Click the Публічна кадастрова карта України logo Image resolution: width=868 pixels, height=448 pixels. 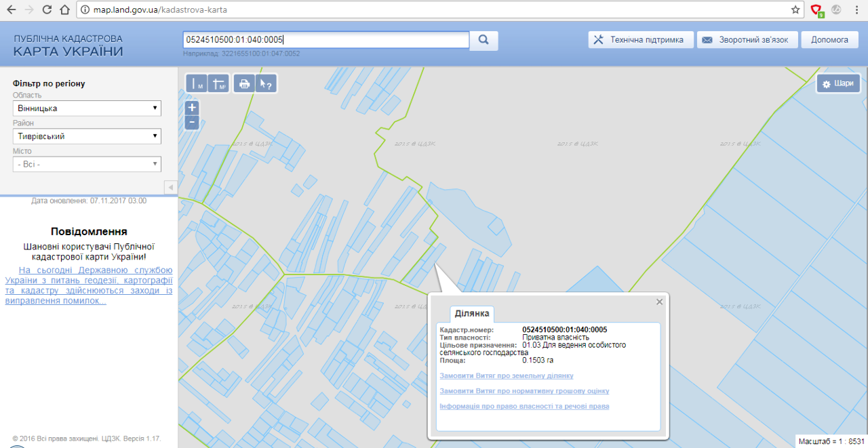click(x=68, y=46)
